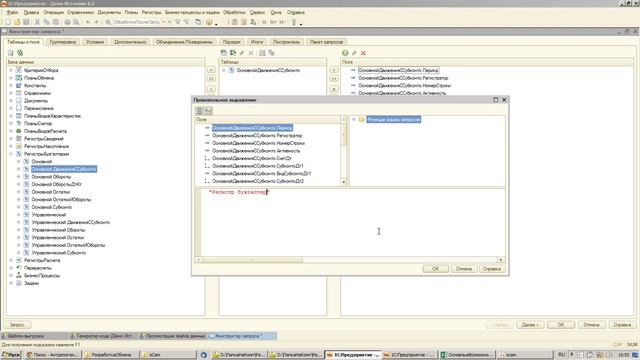The image size is (640, 360).
Task: Open the Операции menu
Action: pos(53,12)
